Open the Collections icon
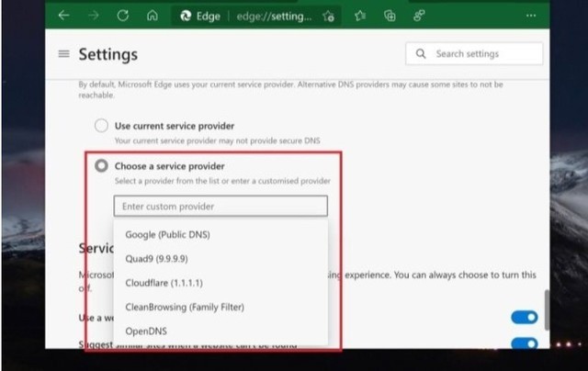Image resolution: width=588 pixels, height=371 pixels. (390, 16)
